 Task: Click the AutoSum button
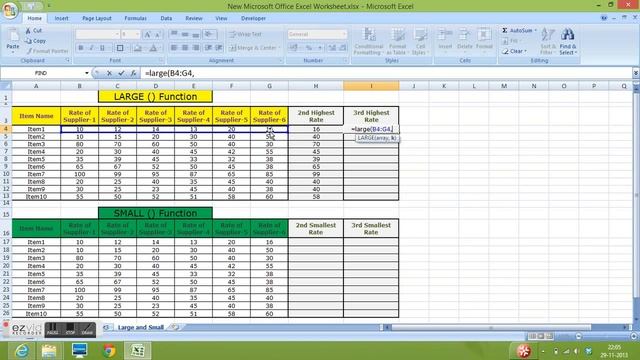[x=519, y=31]
